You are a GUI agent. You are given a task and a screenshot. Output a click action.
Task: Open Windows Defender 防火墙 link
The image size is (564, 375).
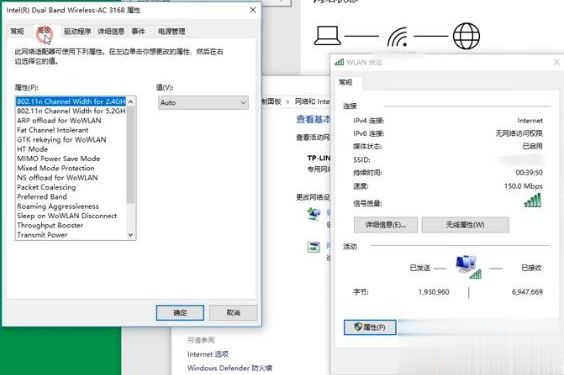[x=229, y=368]
